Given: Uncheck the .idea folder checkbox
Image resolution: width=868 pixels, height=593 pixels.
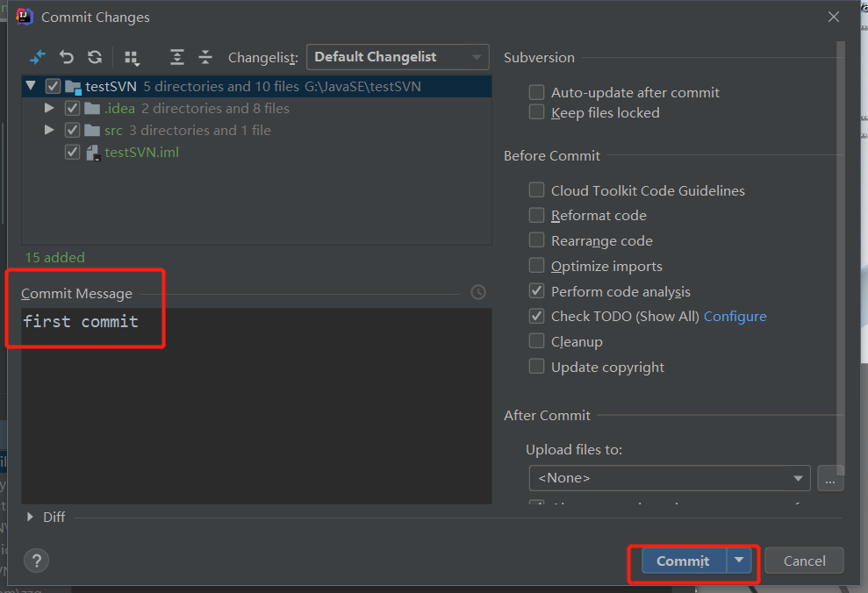Looking at the screenshot, I should (72, 109).
